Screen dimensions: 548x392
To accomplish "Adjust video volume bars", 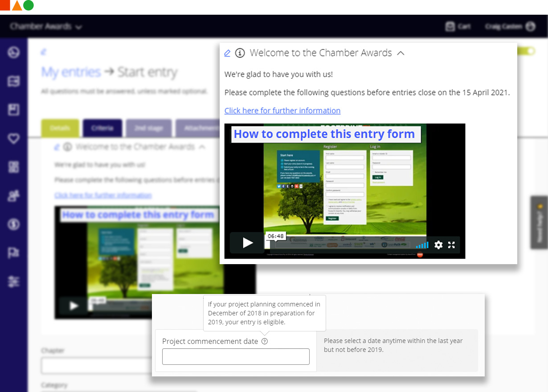I will (x=422, y=245).
